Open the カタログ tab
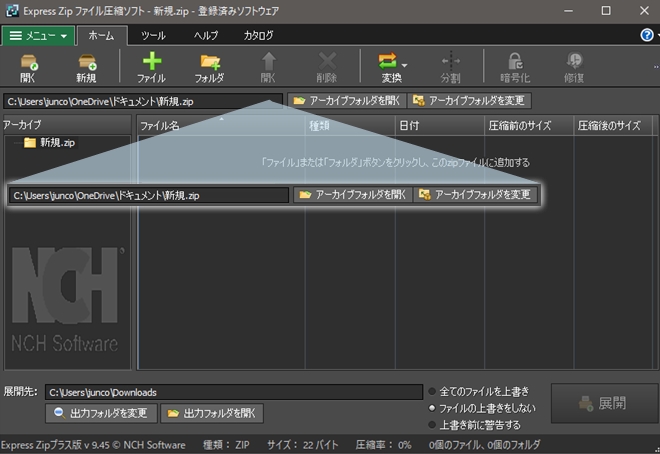The image size is (660, 454). click(259, 36)
